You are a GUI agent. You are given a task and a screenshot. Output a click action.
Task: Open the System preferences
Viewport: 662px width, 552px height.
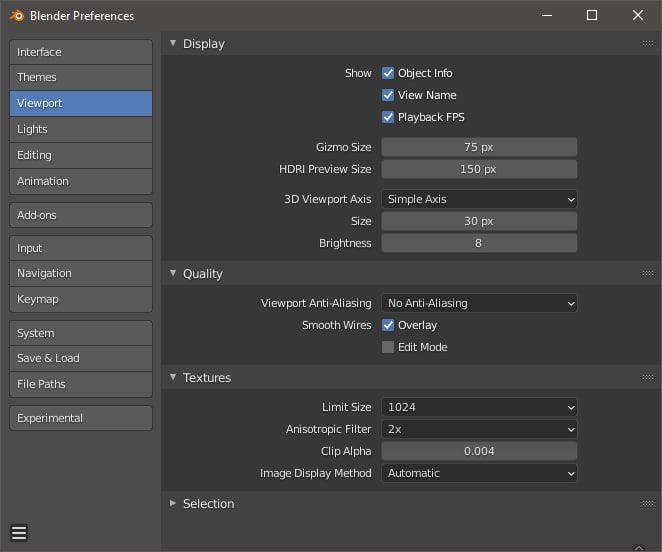click(x=81, y=333)
